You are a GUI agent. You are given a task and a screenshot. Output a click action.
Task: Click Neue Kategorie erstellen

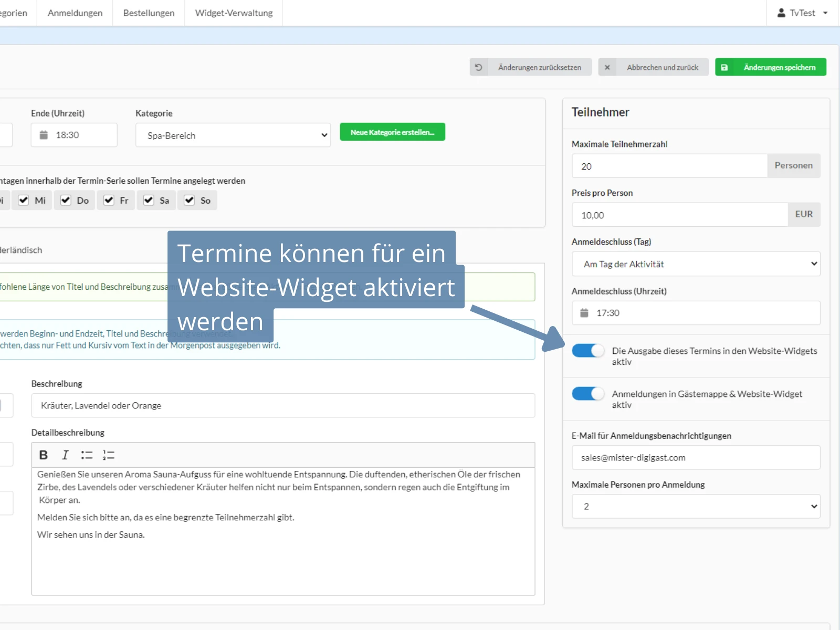392,132
